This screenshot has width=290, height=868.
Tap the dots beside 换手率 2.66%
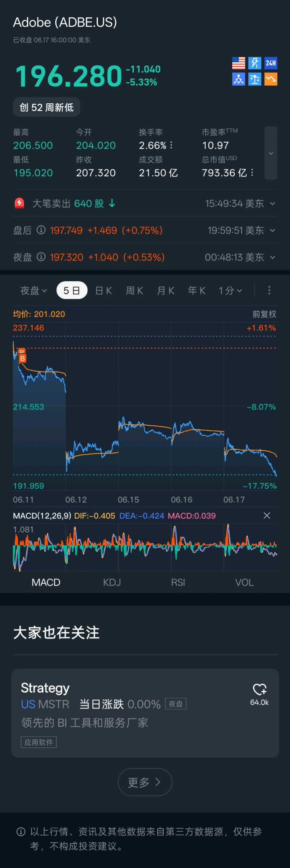(x=171, y=145)
